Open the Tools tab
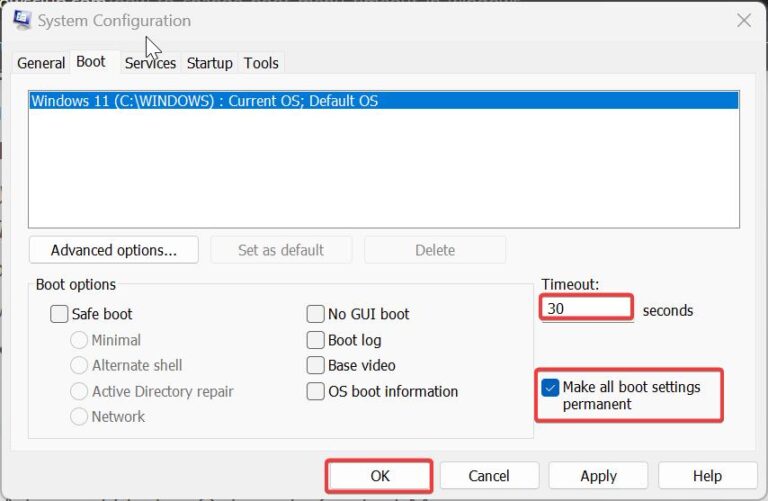This screenshot has height=501, width=768. pyautogui.click(x=261, y=63)
